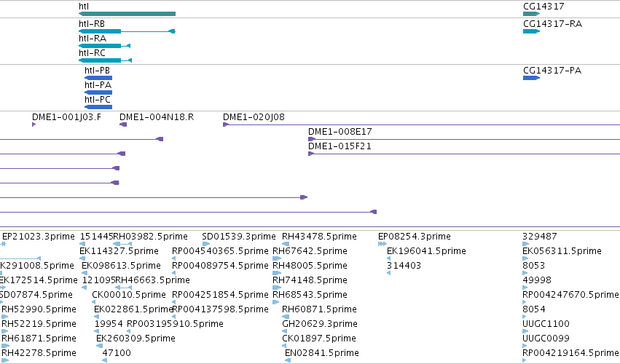Pick EST RP004247670.5prime

(570, 295)
